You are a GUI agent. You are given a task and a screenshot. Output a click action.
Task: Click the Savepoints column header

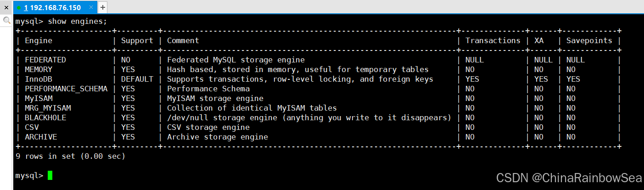coord(589,40)
